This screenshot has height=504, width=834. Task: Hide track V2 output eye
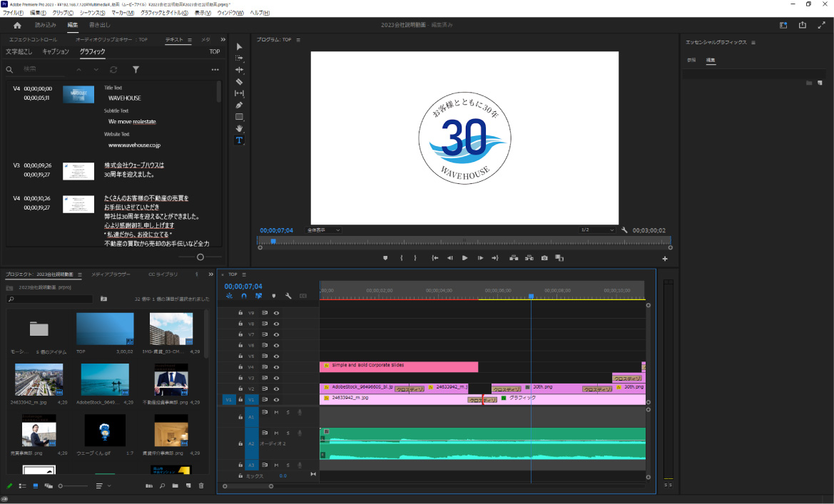[276, 389]
